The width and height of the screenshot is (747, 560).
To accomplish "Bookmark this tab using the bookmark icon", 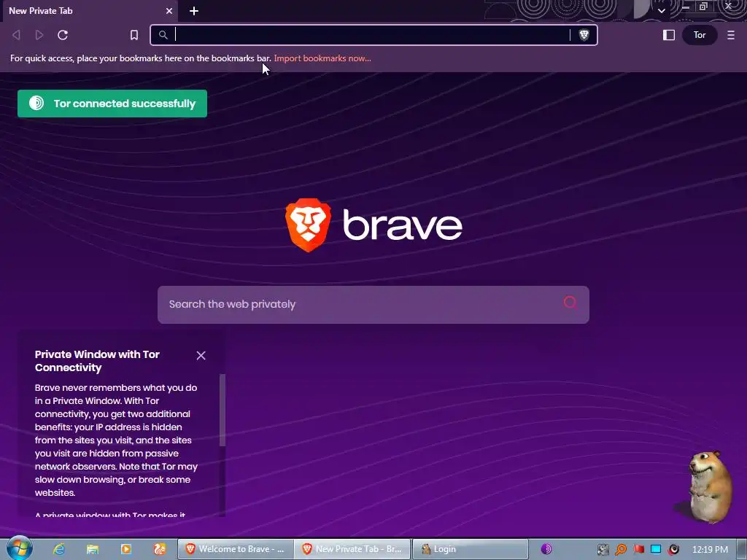I will (134, 35).
